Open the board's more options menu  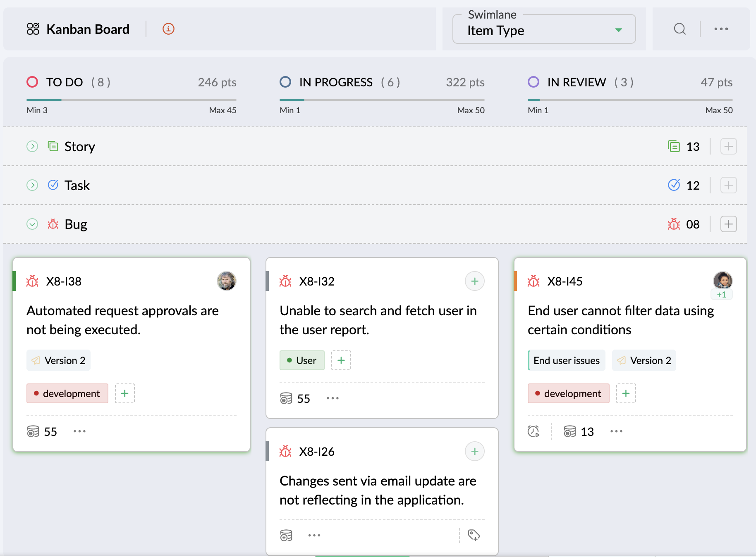coord(721,29)
